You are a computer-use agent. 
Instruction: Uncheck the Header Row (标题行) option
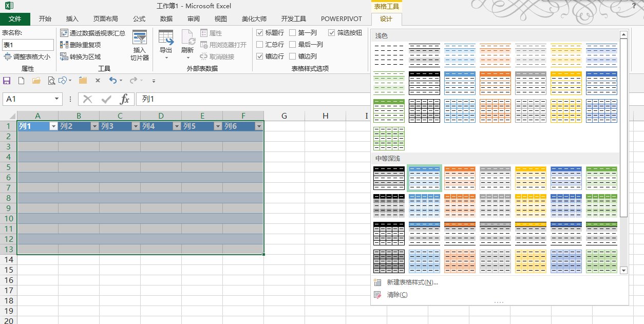(x=260, y=32)
